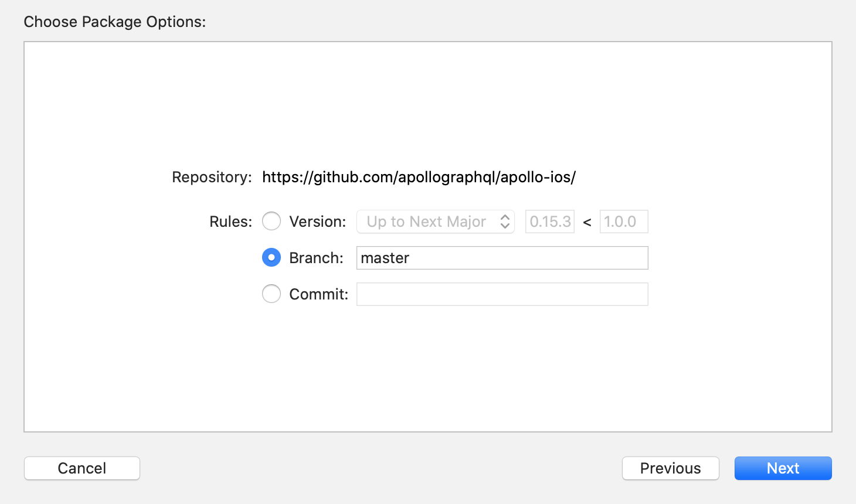This screenshot has height=504, width=856.
Task: Continue with the Next button
Action: [x=783, y=468]
